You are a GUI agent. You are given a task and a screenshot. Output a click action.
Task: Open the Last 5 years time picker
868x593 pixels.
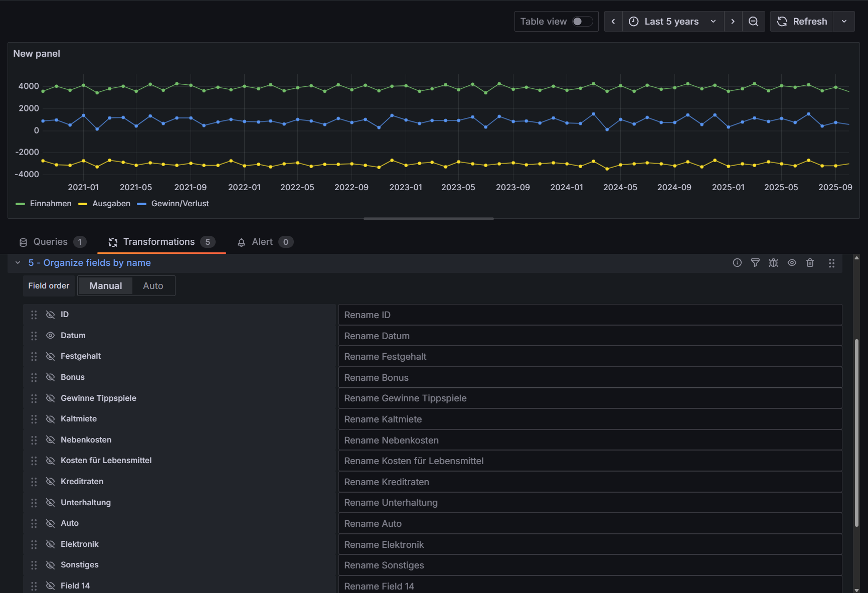672,22
